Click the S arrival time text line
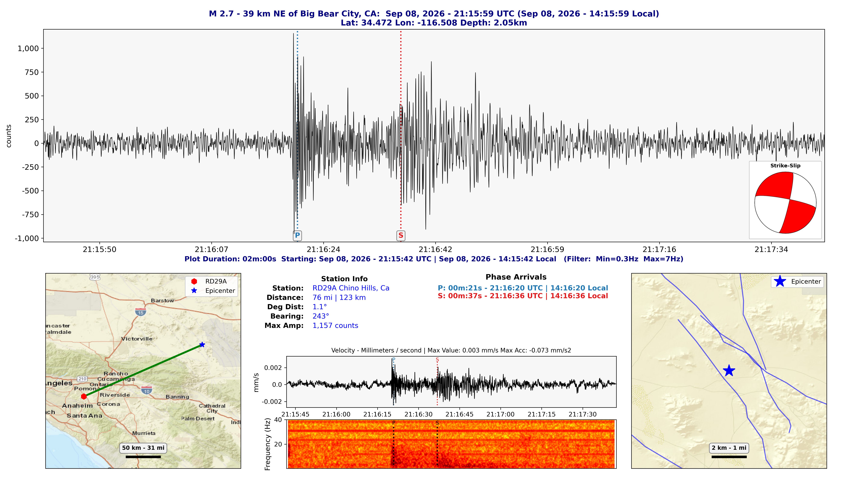This screenshot has height=488, width=868. click(523, 296)
